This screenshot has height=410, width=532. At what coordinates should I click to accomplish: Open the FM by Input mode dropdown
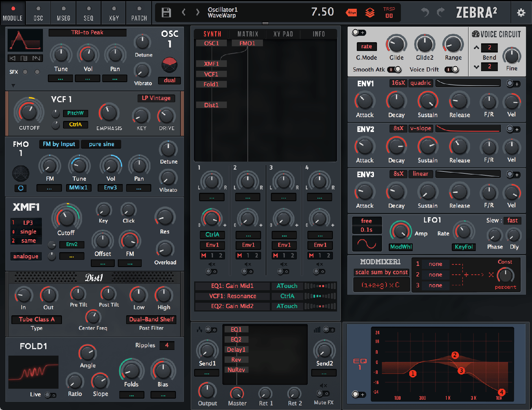coord(59,144)
